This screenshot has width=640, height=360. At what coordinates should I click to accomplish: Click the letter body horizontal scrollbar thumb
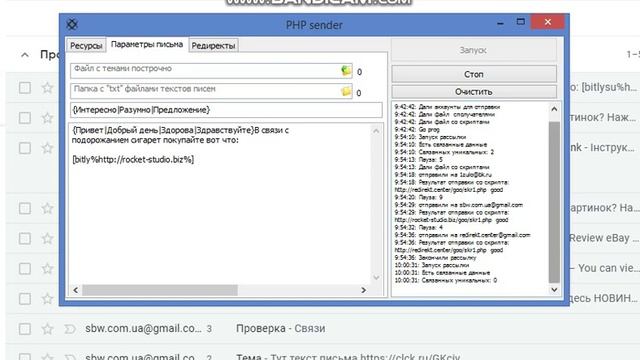tap(160, 290)
